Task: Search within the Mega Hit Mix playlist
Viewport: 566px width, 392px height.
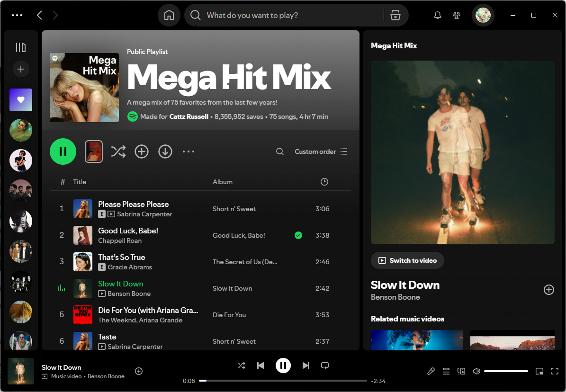Action: (x=279, y=151)
